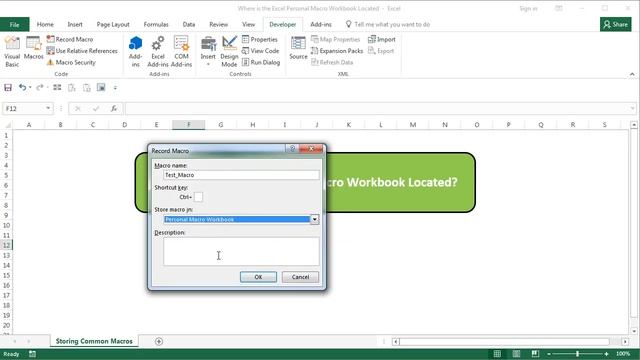Click the Share button
This screenshot has width=640, height=360.
pyautogui.click(x=616, y=24)
